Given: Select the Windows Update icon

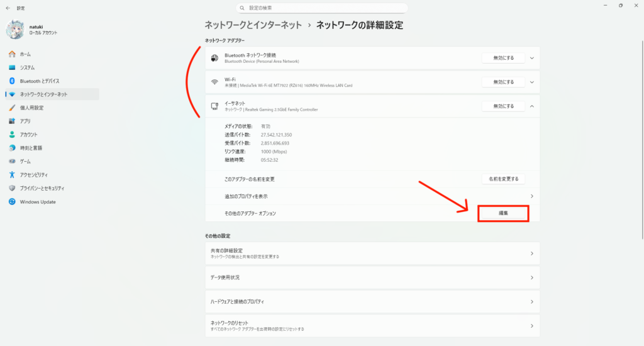Looking at the screenshot, I should pyautogui.click(x=12, y=202).
